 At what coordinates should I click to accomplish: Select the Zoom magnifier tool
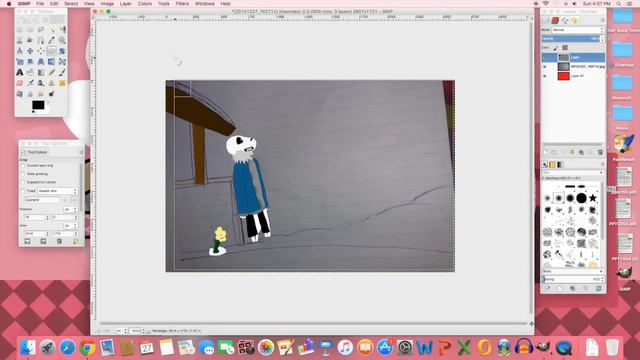pyautogui.click(x=62, y=40)
